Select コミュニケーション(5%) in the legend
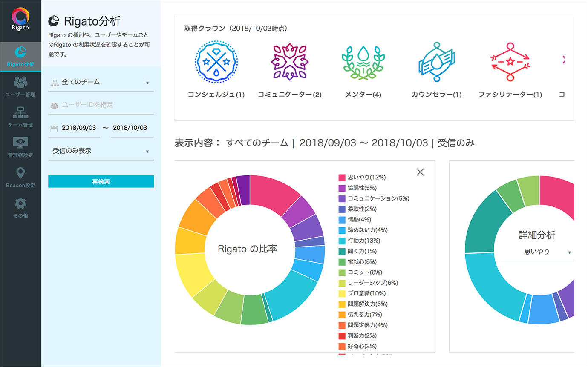588x367 pixels. click(x=374, y=198)
